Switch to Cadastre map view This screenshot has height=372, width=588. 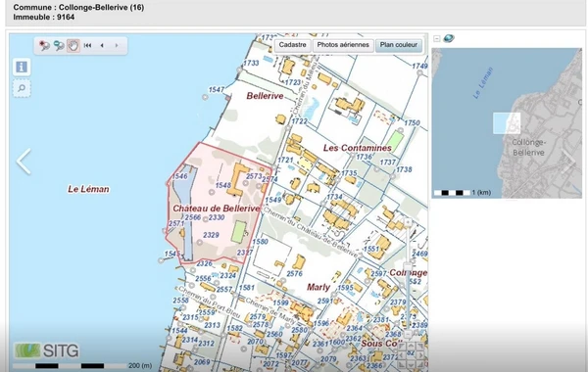click(x=292, y=45)
